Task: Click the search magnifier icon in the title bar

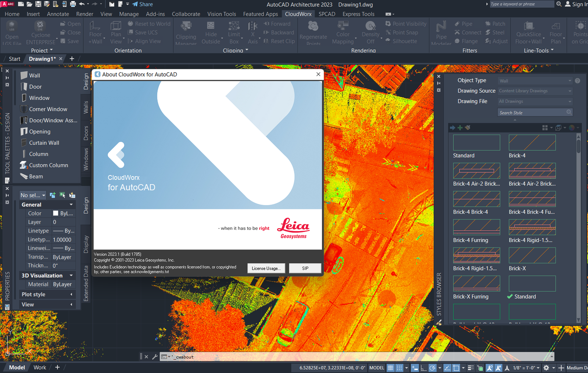Action: [x=559, y=4]
